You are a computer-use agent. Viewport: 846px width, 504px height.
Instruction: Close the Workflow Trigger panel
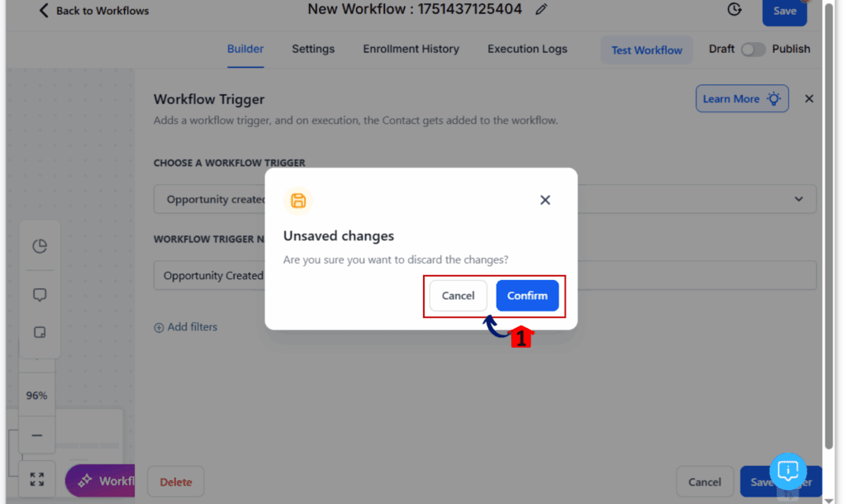809,99
